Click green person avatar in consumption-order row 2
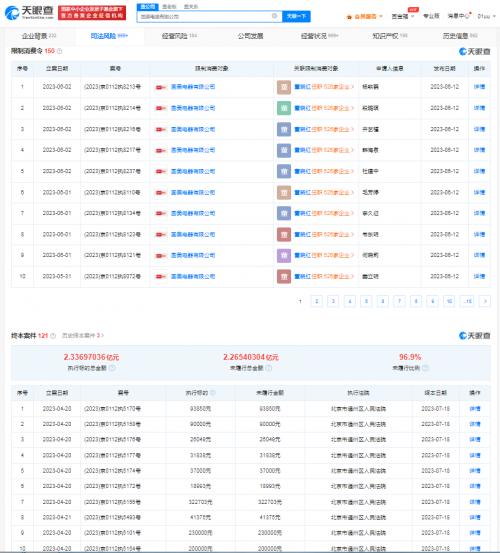The image size is (500, 553). click(x=283, y=108)
